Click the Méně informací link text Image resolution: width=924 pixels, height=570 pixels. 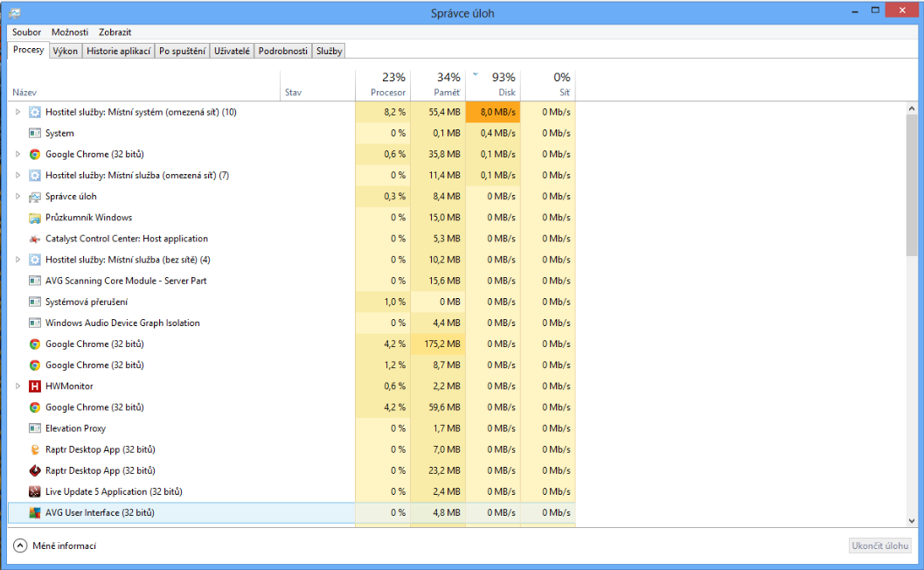click(x=64, y=546)
